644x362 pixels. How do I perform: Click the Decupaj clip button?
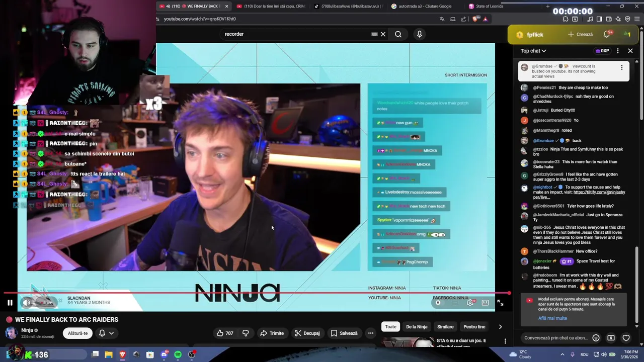tap(307, 333)
